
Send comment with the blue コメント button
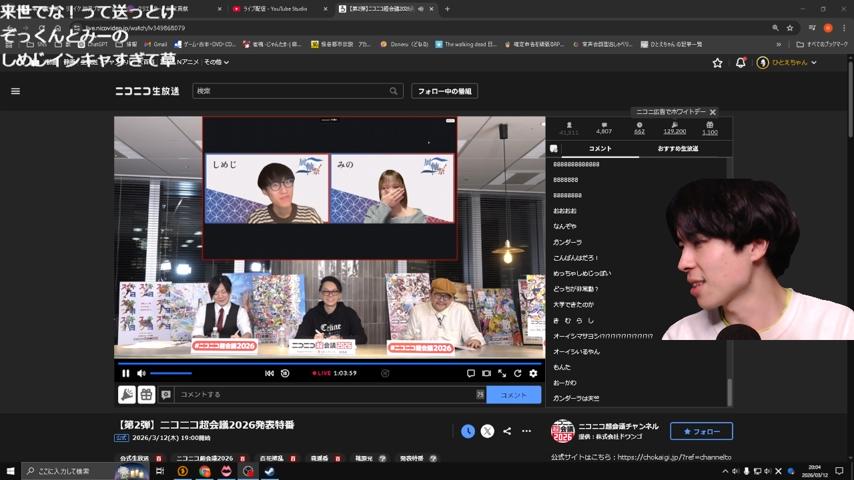[514, 395]
